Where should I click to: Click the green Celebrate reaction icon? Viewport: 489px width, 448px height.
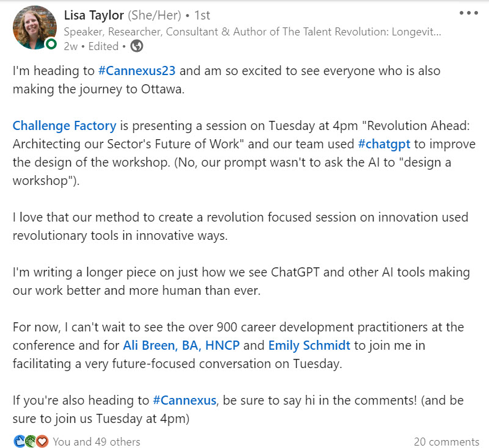point(30,441)
